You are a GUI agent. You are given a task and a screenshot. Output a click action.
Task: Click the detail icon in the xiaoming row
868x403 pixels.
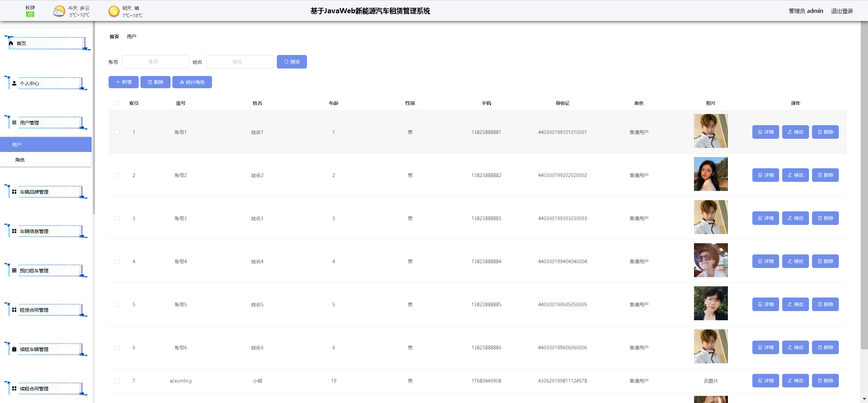click(x=760, y=381)
